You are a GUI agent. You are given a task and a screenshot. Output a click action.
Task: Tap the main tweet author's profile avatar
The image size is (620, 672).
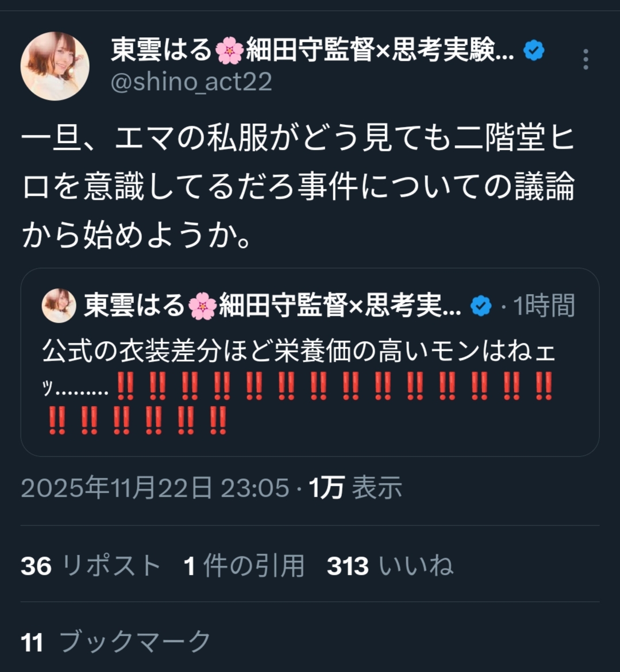pos(55,66)
